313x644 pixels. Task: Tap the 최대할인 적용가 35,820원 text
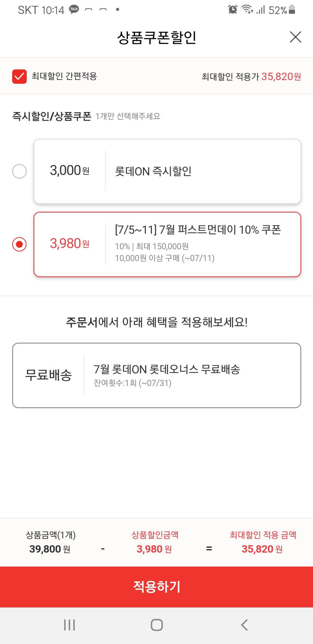(251, 77)
